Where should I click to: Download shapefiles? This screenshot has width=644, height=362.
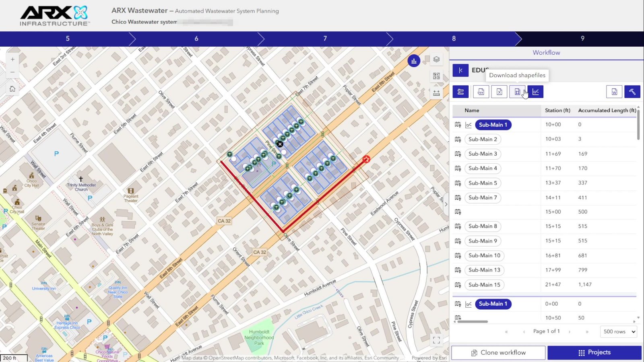[517, 92]
